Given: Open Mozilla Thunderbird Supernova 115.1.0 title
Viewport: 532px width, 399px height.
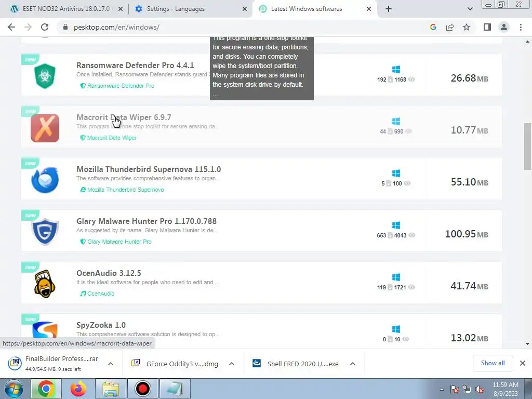Looking at the screenshot, I should (x=149, y=169).
